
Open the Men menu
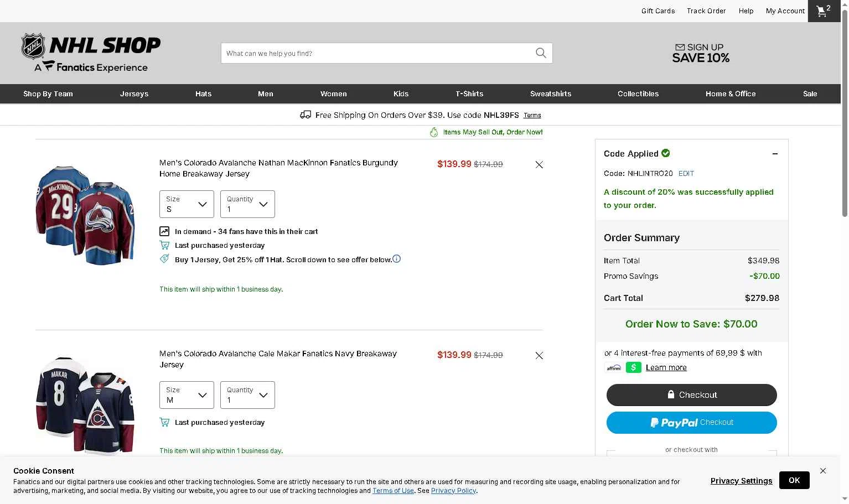(266, 93)
